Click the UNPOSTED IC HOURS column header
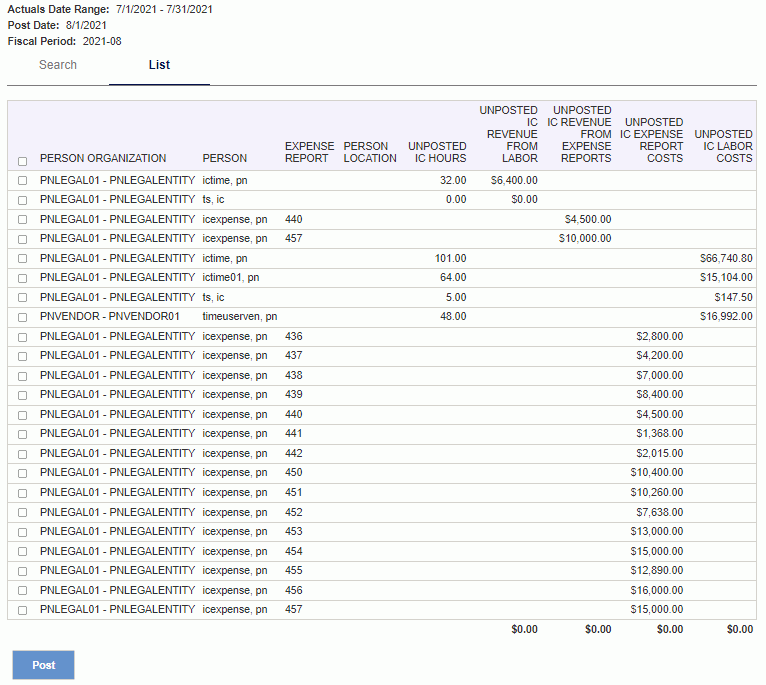Screen dimensions: 766x685 click(437, 152)
